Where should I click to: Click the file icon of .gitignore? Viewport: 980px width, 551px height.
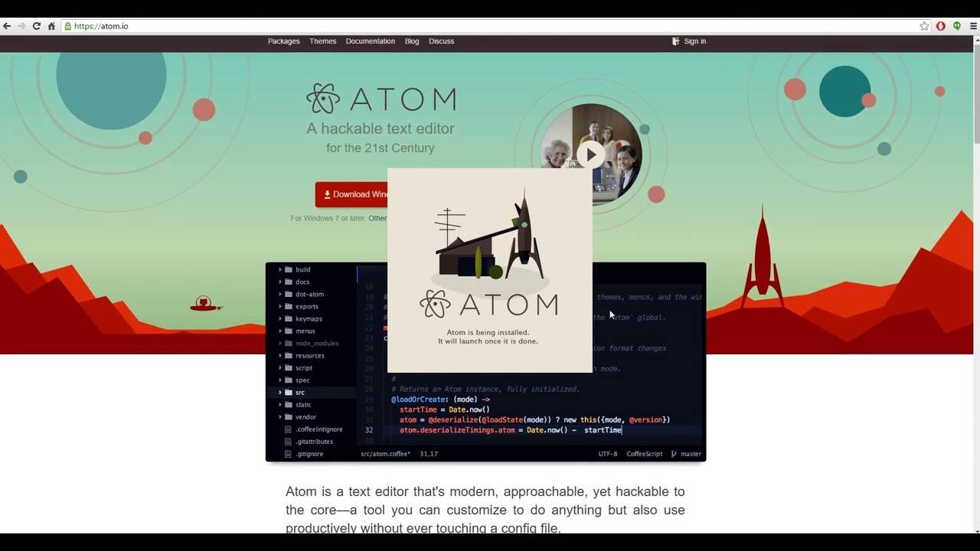pyautogui.click(x=289, y=454)
